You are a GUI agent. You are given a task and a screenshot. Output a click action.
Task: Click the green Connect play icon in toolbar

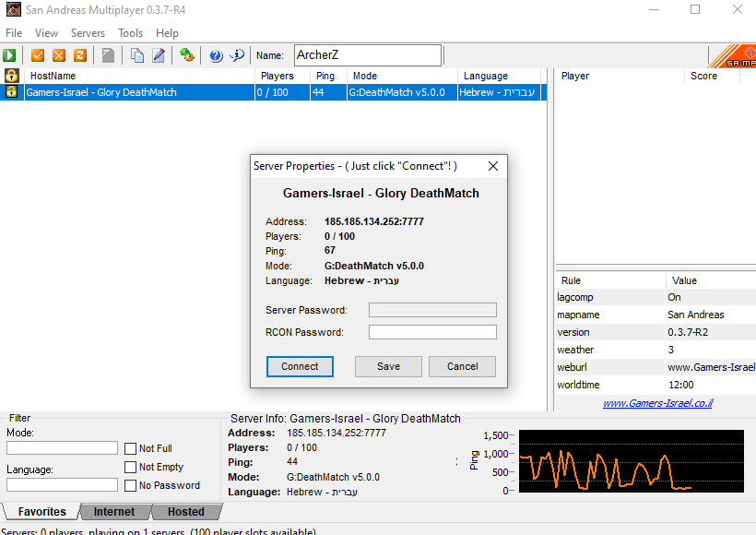pos(9,55)
